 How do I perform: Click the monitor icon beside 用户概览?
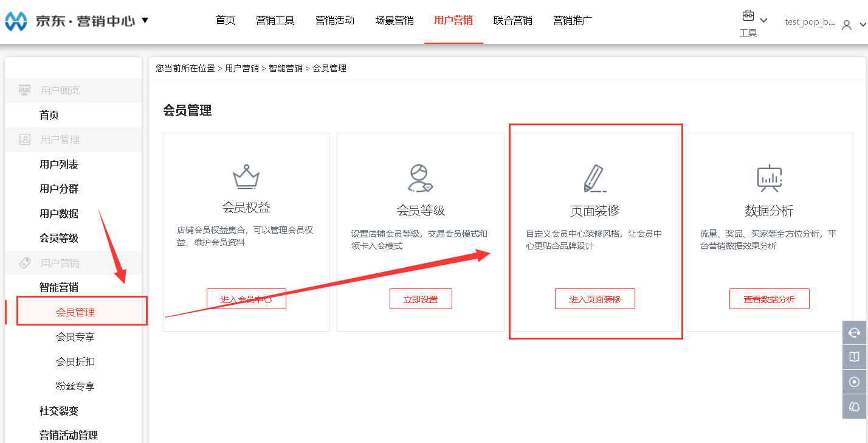tap(24, 90)
